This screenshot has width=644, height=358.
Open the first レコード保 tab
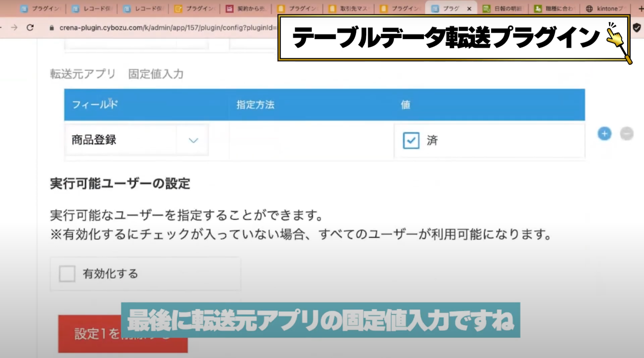point(92,9)
